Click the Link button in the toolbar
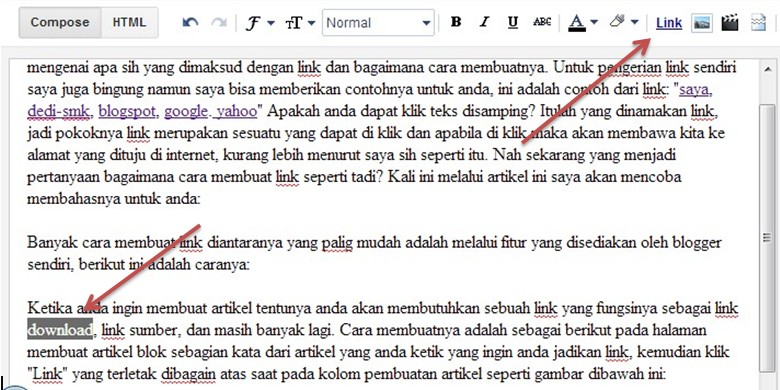The image size is (780, 390). point(669,22)
